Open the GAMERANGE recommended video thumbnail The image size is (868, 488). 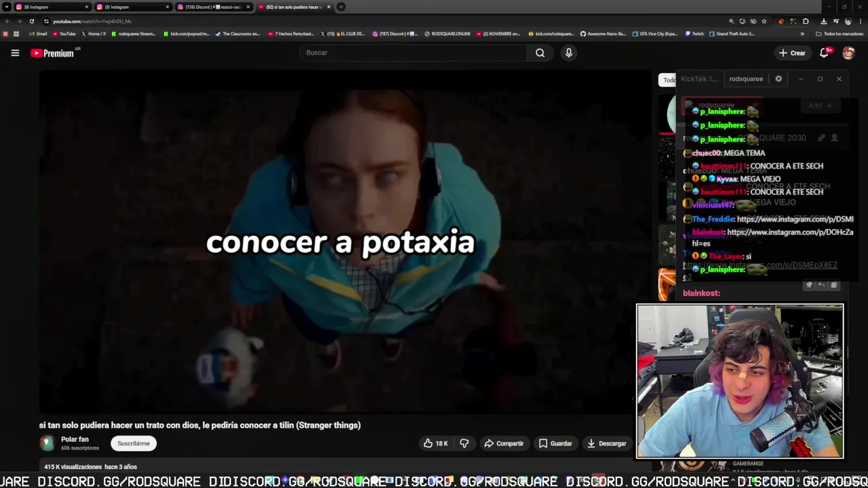(x=692, y=466)
